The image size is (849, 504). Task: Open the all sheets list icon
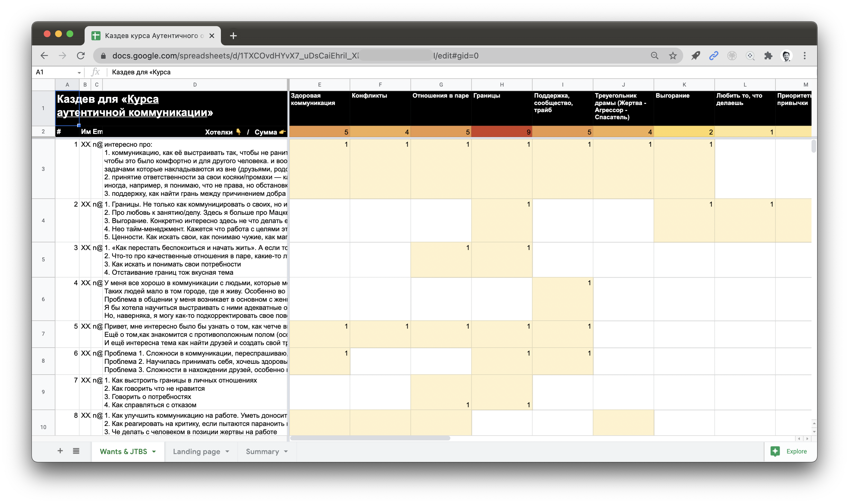coord(76,451)
